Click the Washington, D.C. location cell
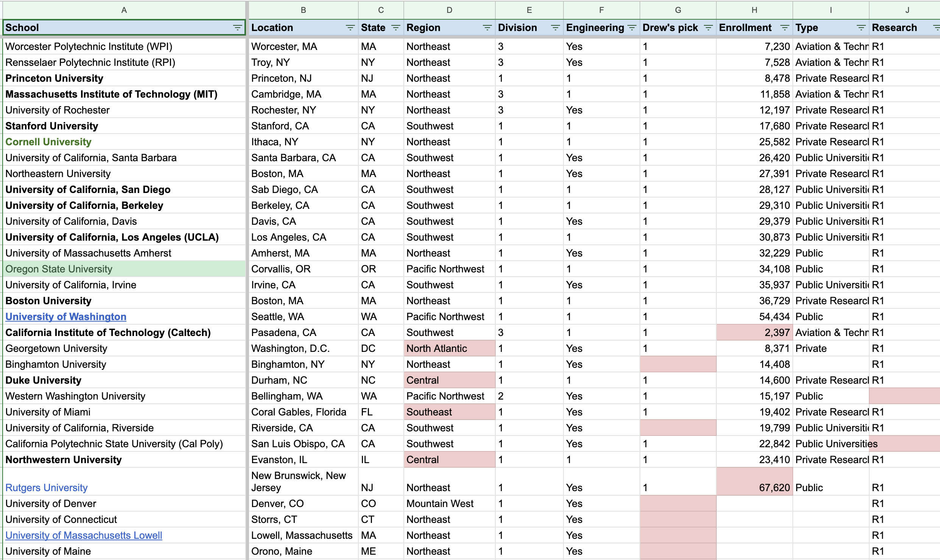The width and height of the screenshot is (940, 560). coord(303,348)
